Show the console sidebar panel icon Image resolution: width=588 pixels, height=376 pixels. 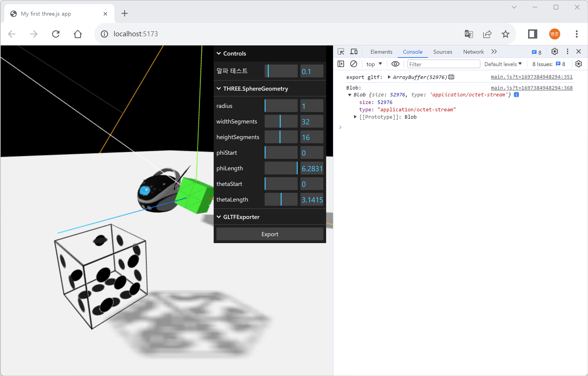[x=341, y=64]
